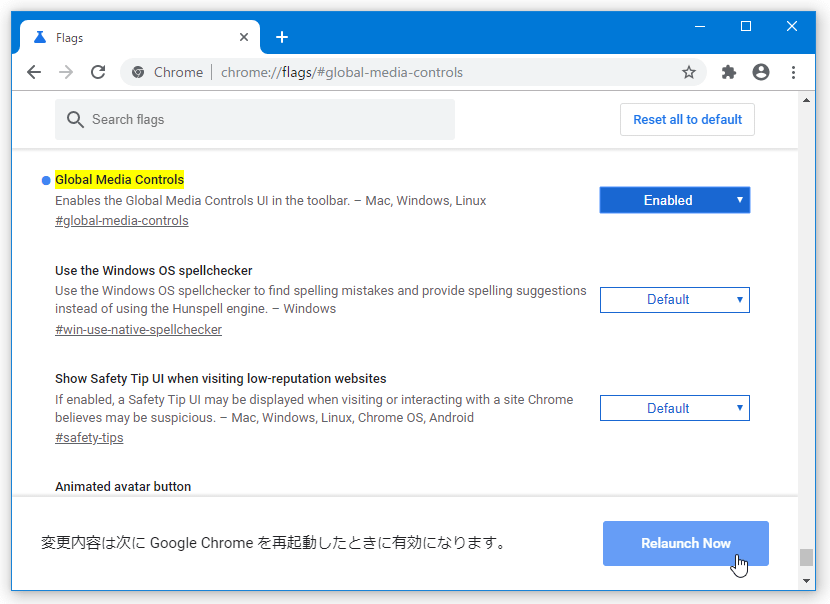Image resolution: width=830 pixels, height=604 pixels.
Task: Click the Relaunch Now button
Action: (685, 543)
